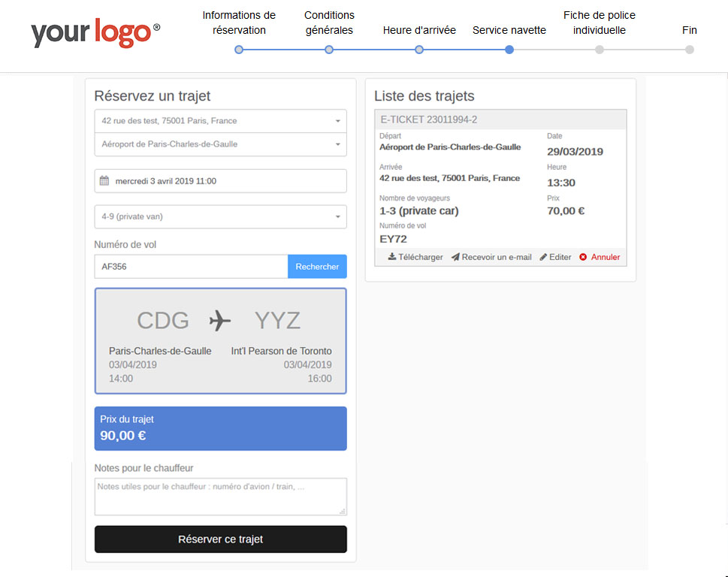This screenshot has height=577, width=728.
Task: Click the red cancel X icon
Action: click(x=583, y=257)
